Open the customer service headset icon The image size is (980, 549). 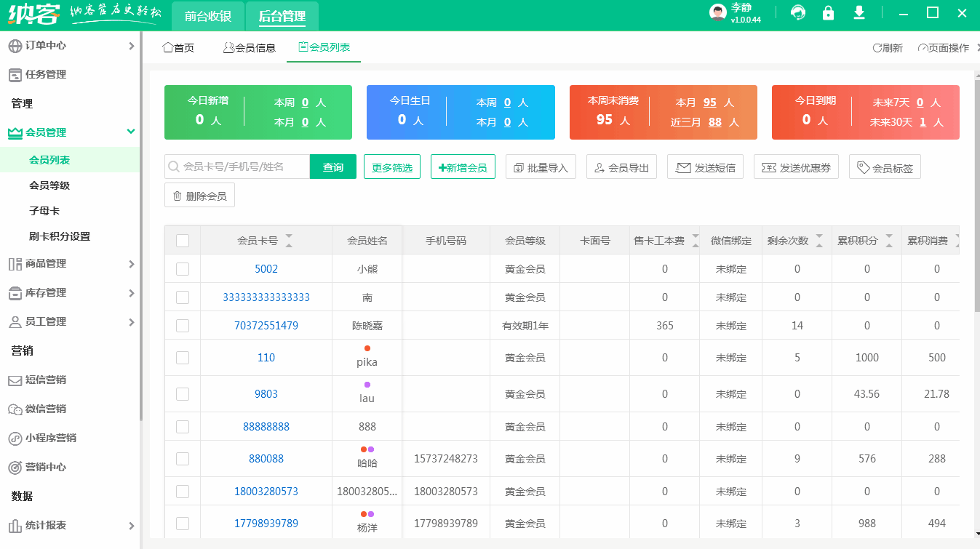pos(797,12)
